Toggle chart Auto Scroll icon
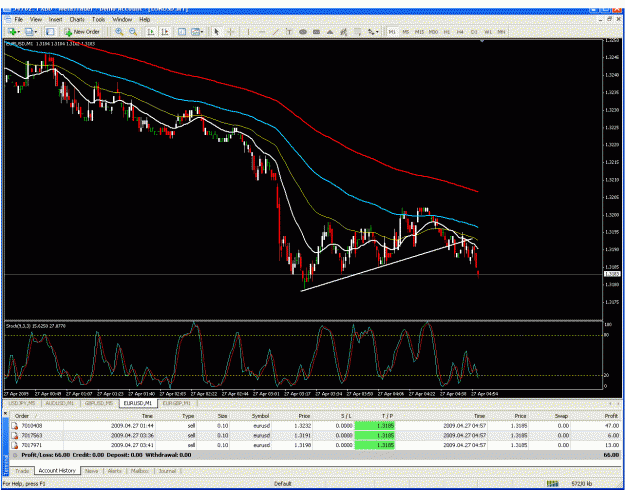625x490 pixels. point(151,31)
